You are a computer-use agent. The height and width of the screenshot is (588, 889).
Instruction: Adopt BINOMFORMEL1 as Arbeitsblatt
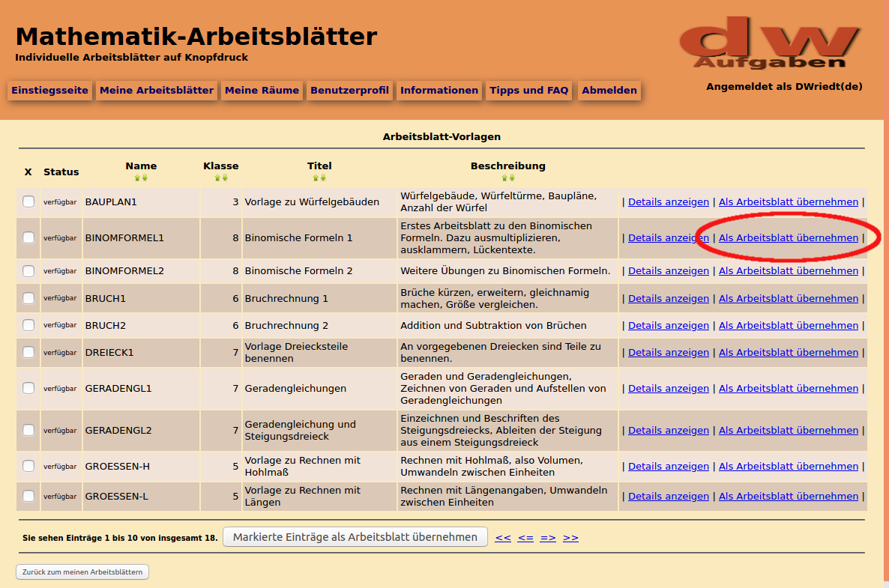[x=789, y=238]
